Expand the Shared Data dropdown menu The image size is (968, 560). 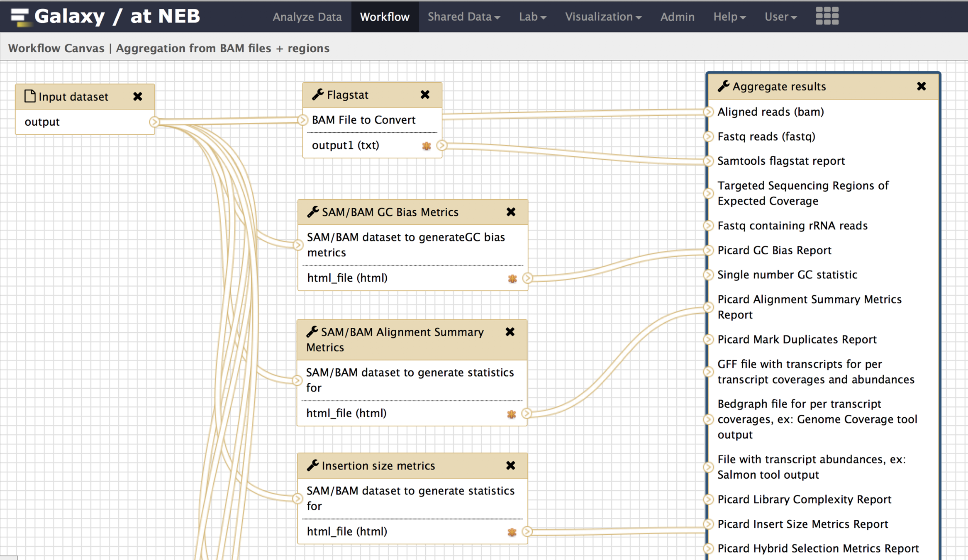(463, 17)
